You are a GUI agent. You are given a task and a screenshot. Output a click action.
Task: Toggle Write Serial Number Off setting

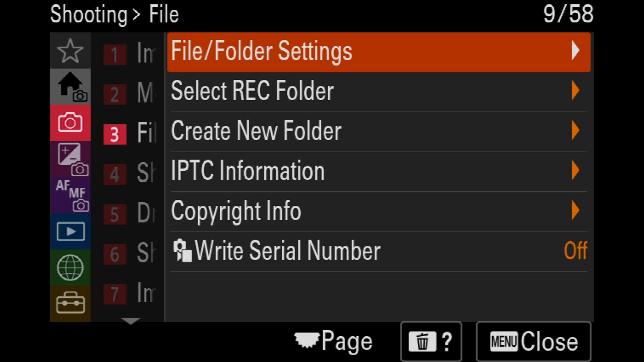point(379,251)
